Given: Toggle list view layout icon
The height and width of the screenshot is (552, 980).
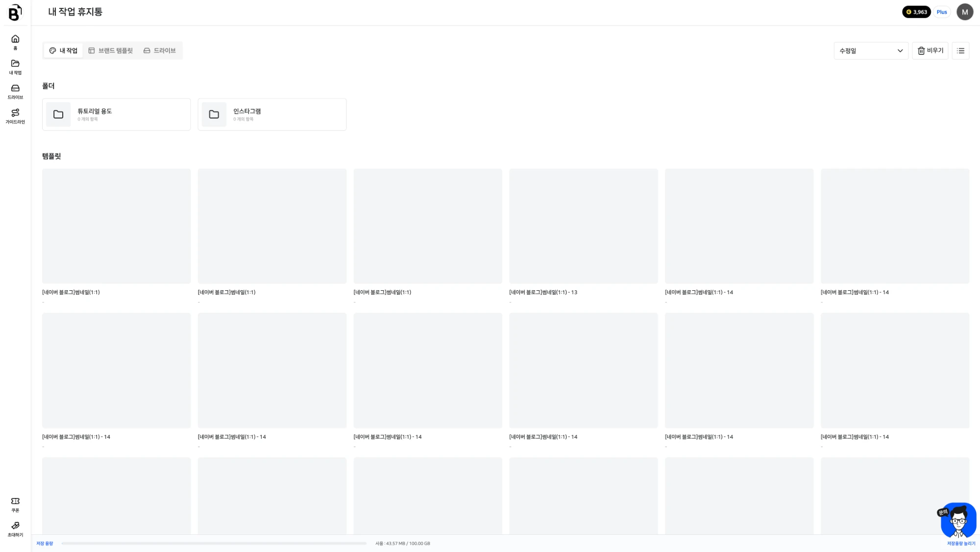Looking at the screenshot, I should pyautogui.click(x=960, y=50).
